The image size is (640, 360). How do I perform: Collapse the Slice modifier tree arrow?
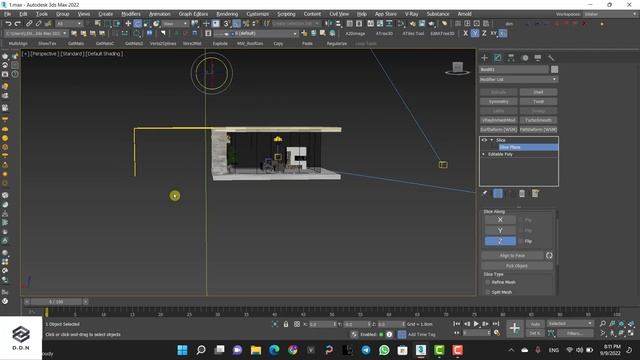[491, 140]
